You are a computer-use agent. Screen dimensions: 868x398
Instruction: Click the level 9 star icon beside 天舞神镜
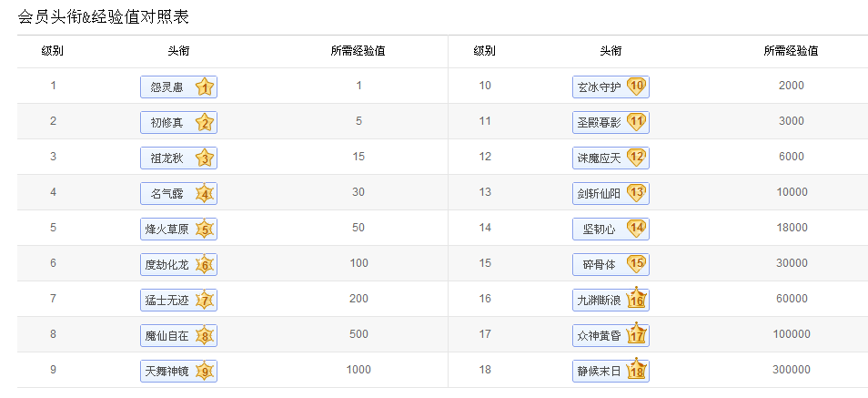click(205, 372)
